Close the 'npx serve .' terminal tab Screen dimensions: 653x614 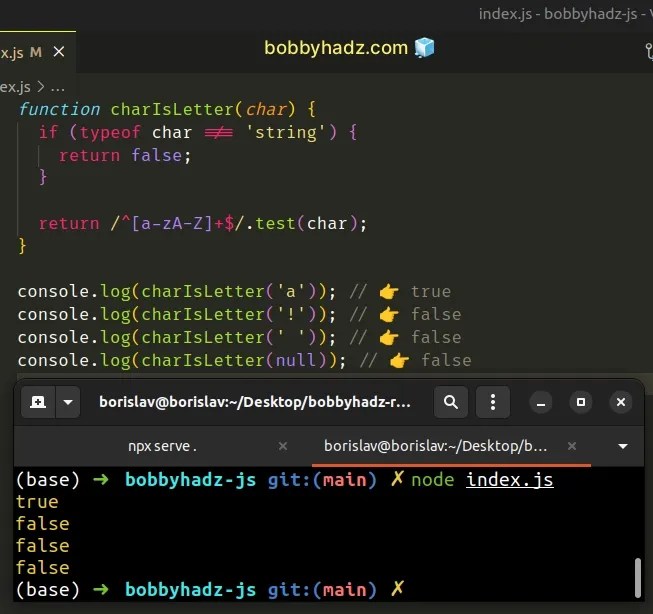click(283, 446)
